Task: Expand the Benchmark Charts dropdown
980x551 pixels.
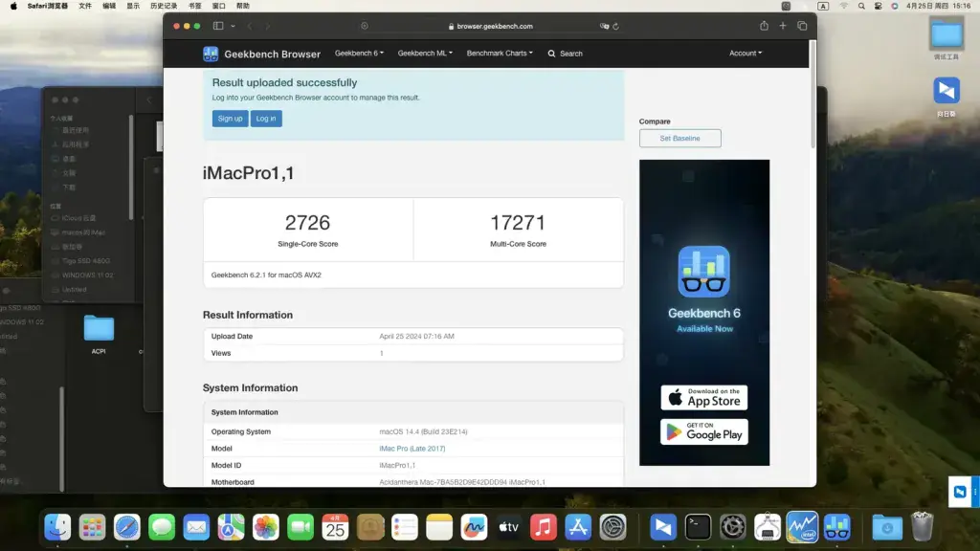Action: tap(500, 54)
